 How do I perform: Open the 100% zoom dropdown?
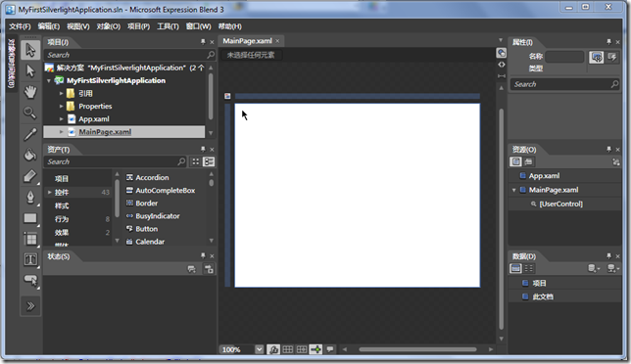[x=259, y=349]
